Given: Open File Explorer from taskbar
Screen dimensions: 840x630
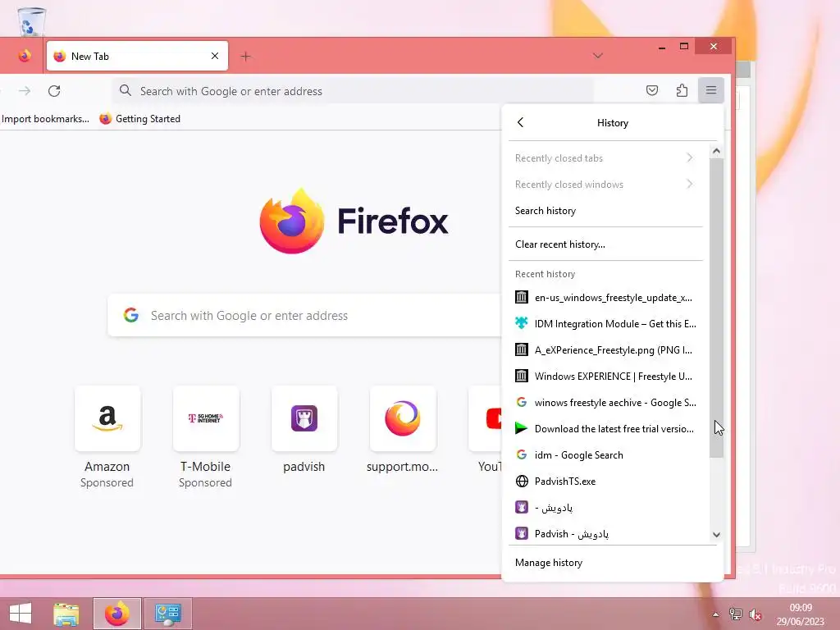Looking at the screenshot, I should [66, 614].
